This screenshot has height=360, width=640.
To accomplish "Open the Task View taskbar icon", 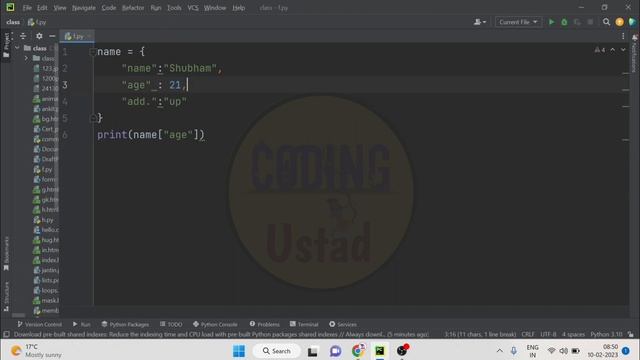I will [313, 351].
